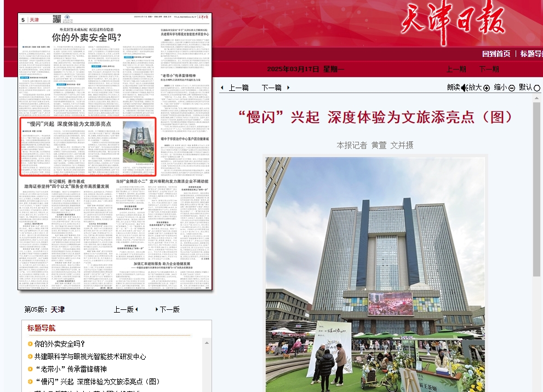Click the zoom-in plus icon beside 放大

coord(487,88)
